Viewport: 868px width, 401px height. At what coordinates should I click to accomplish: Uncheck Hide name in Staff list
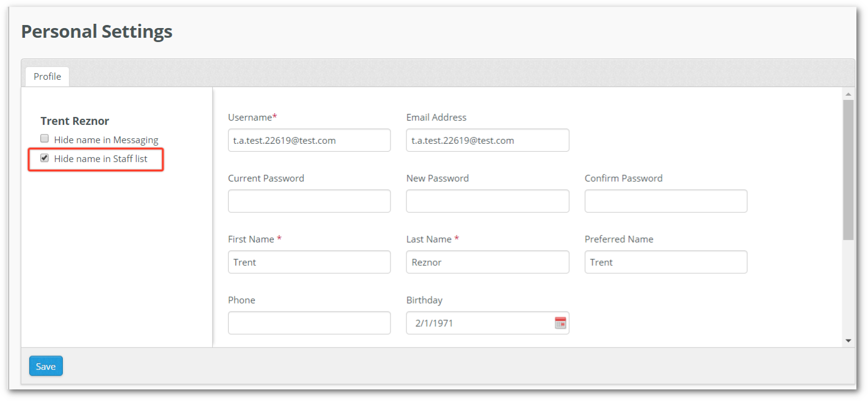point(45,158)
